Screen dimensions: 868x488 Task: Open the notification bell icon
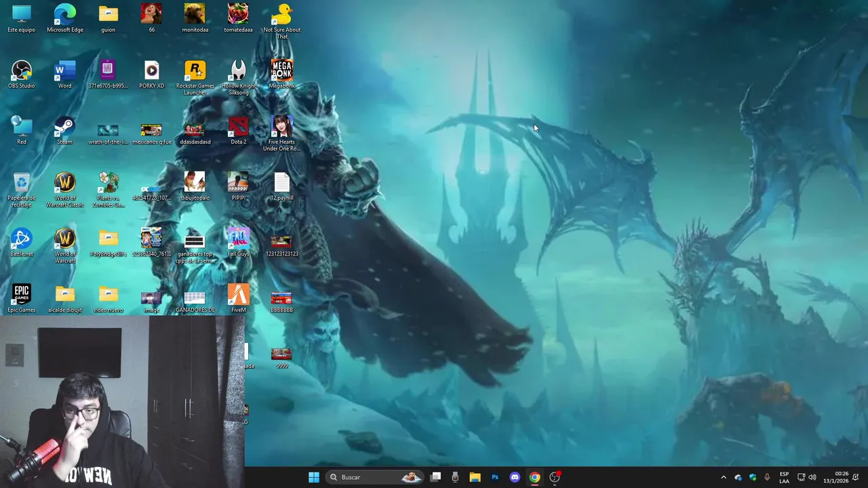856,477
